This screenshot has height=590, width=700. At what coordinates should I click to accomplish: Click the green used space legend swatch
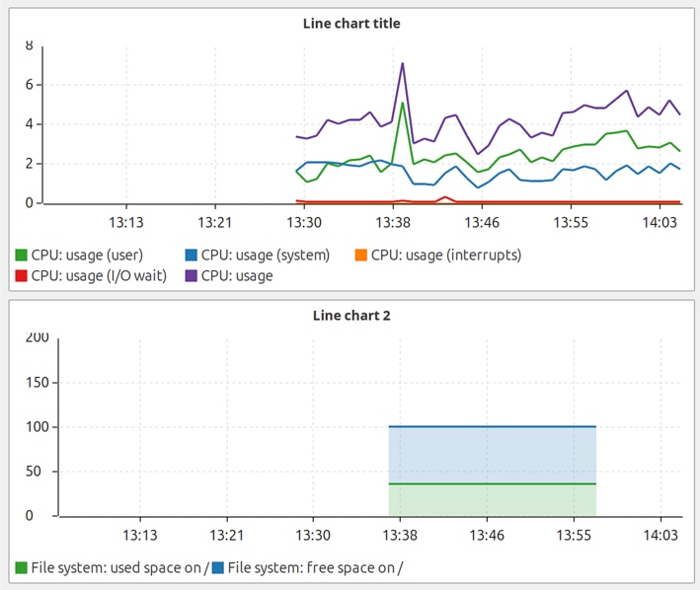click(21, 567)
